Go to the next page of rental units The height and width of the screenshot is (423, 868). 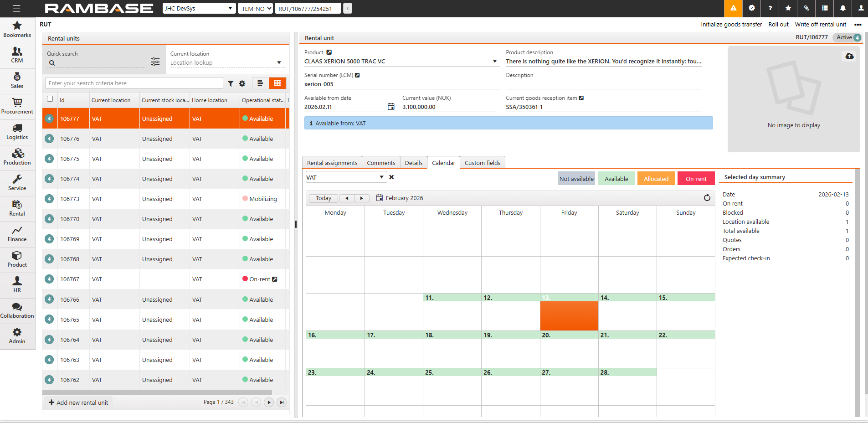269,402
